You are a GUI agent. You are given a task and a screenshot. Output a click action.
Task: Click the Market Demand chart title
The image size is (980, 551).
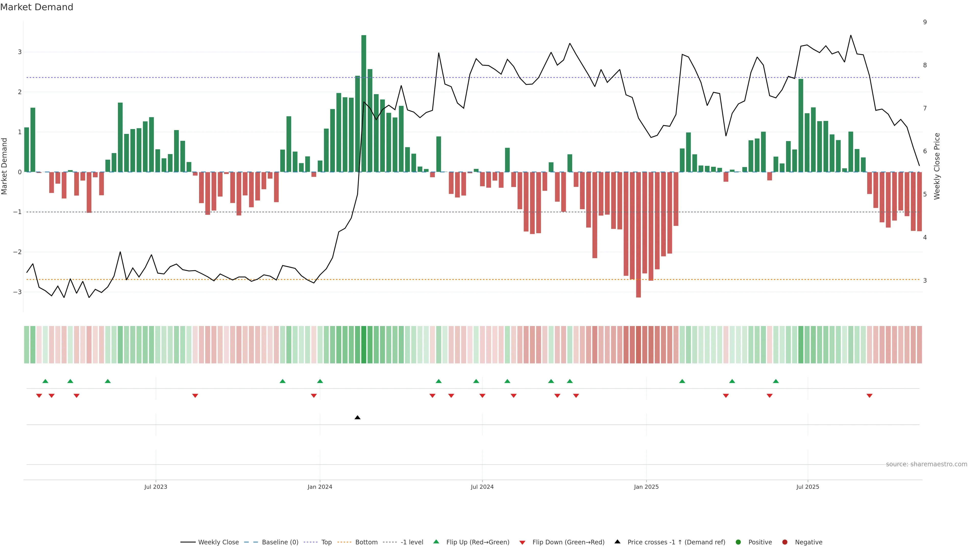pos(36,7)
